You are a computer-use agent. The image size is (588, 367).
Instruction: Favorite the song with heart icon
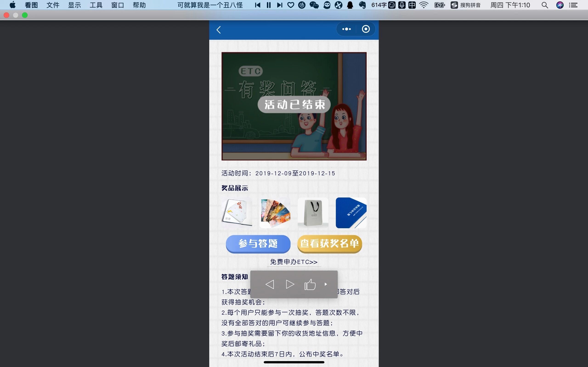pyautogui.click(x=291, y=5)
